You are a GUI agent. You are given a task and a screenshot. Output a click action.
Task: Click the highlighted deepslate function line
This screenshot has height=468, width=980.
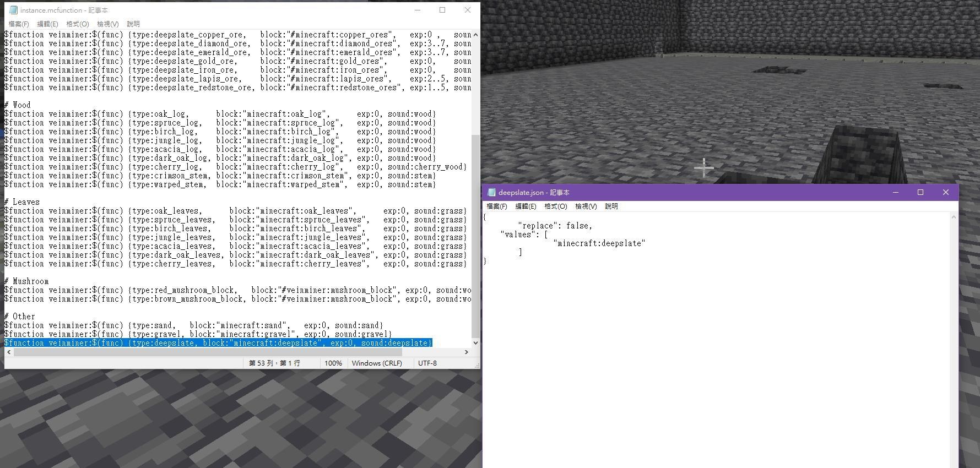tap(218, 343)
